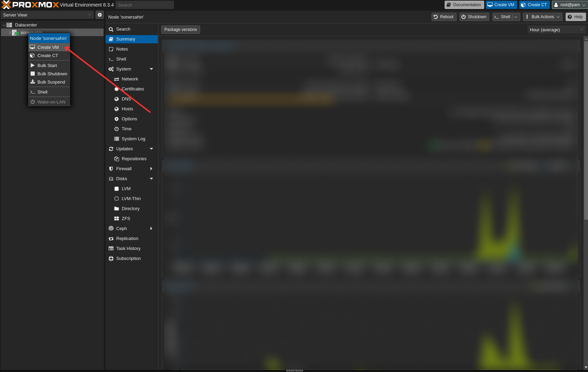This screenshot has width=588, height=372.
Task: Expand the Firewall submenu arrow
Action: pyautogui.click(x=151, y=169)
